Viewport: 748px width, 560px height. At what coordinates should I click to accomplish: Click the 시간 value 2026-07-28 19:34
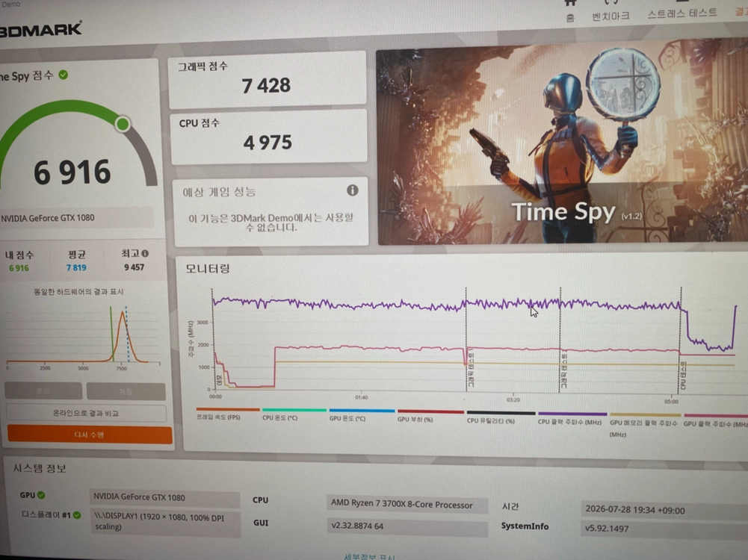[x=664, y=510]
